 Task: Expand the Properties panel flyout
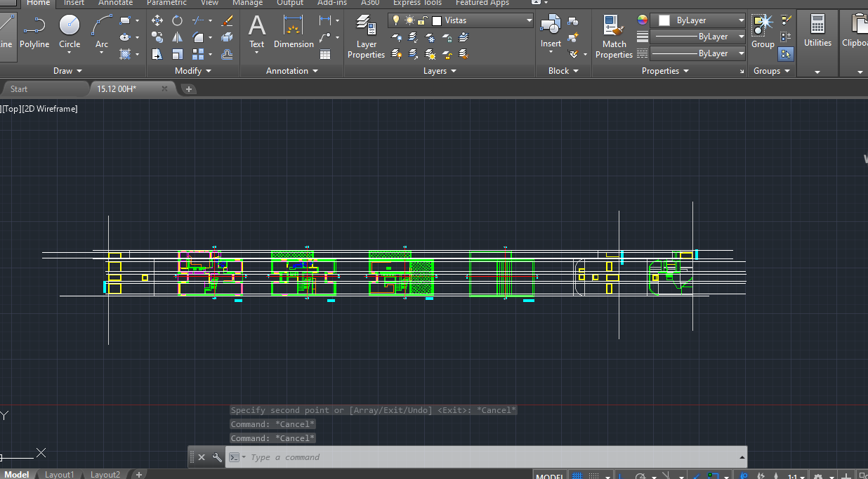pos(665,71)
